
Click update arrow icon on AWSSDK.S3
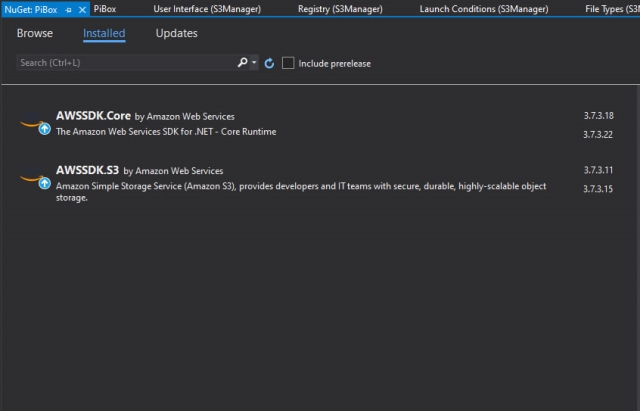(x=44, y=184)
